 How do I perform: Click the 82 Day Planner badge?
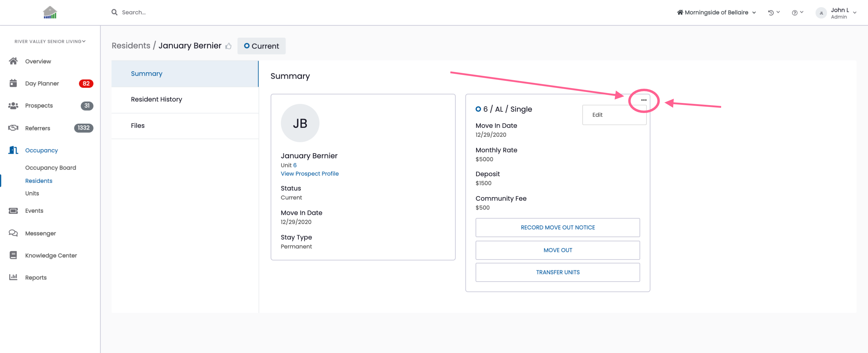click(x=86, y=83)
